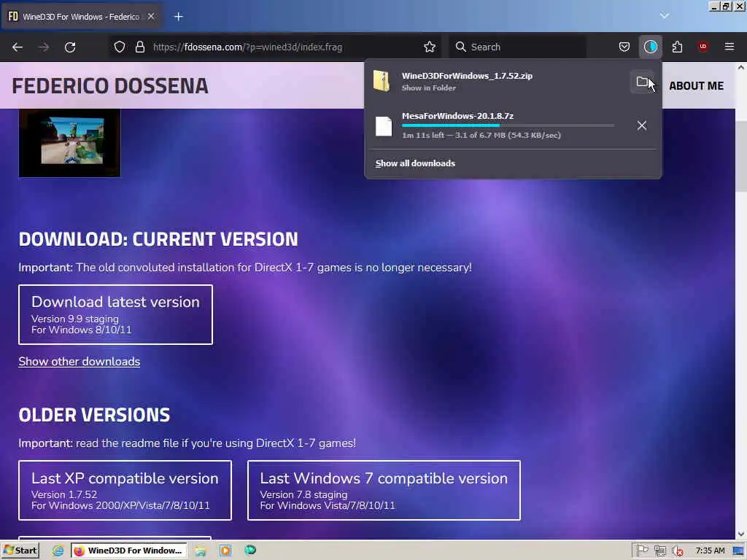Launch Internet Explorer from taskbar
This screenshot has height=560, width=747.
tap(58, 551)
